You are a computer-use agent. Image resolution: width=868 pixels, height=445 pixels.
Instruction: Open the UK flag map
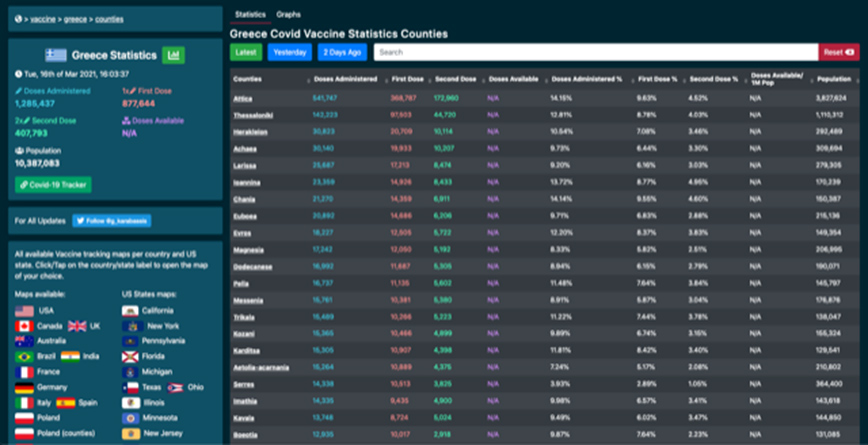pyautogui.click(x=77, y=326)
